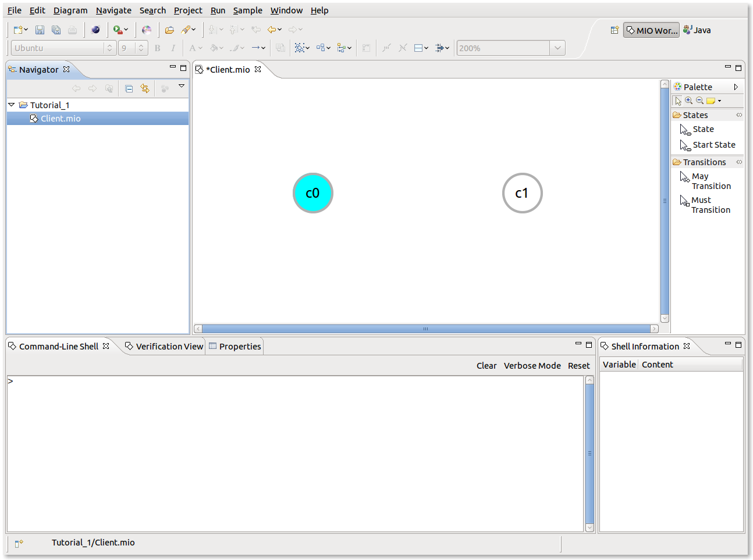753x560 pixels.
Task: Pick the Must Transition tool
Action: [705, 205]
